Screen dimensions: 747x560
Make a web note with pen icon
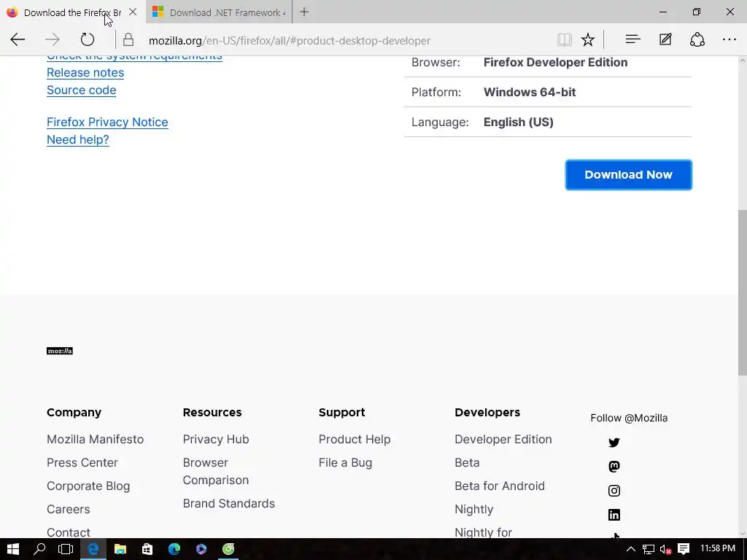(665, 39)
